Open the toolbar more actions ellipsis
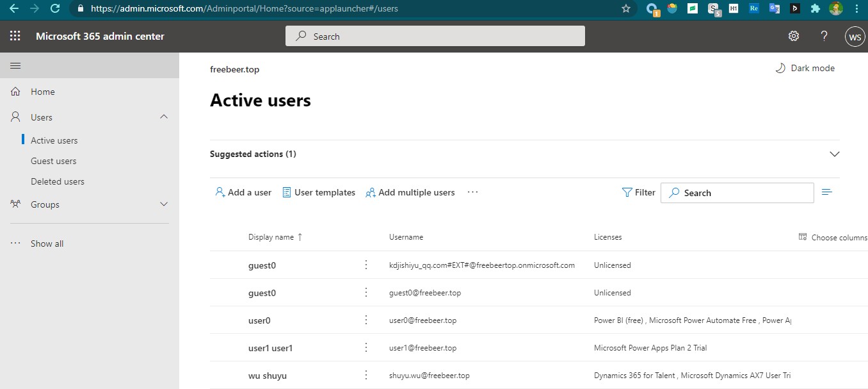Screen dimensions: 868x389 473,192
